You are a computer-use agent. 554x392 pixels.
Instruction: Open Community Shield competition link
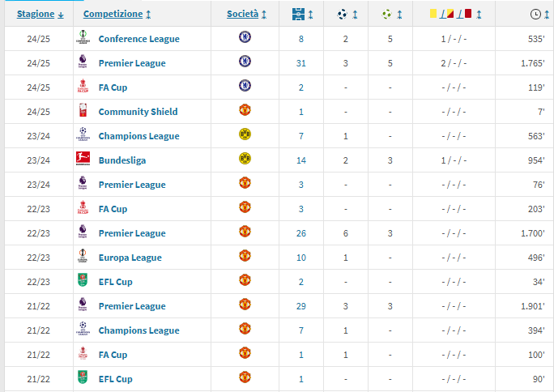point(138,112)
